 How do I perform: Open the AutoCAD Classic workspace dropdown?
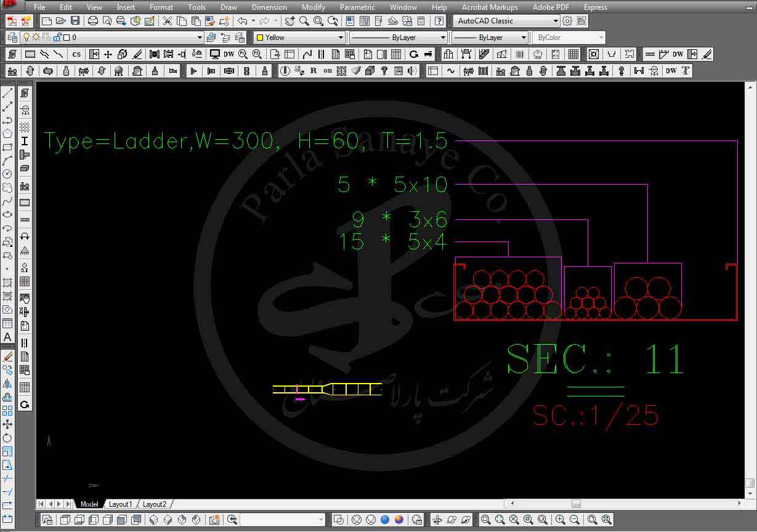(556, 21)
